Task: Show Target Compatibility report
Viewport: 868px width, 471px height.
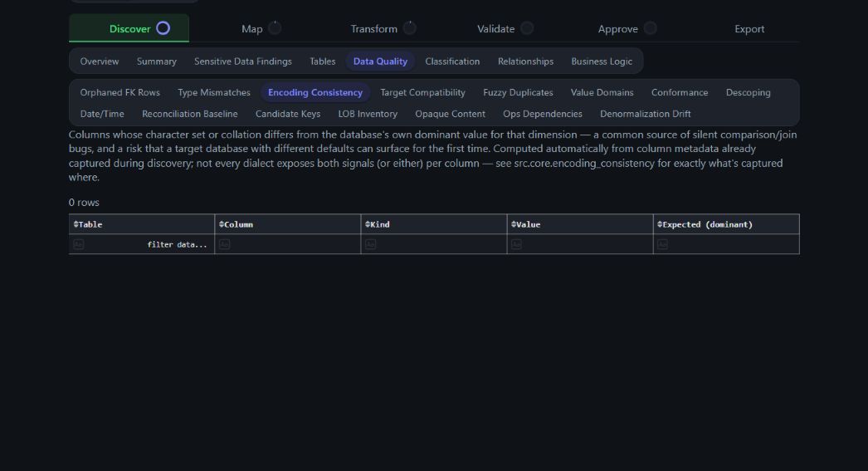Action: pos(422,92)
